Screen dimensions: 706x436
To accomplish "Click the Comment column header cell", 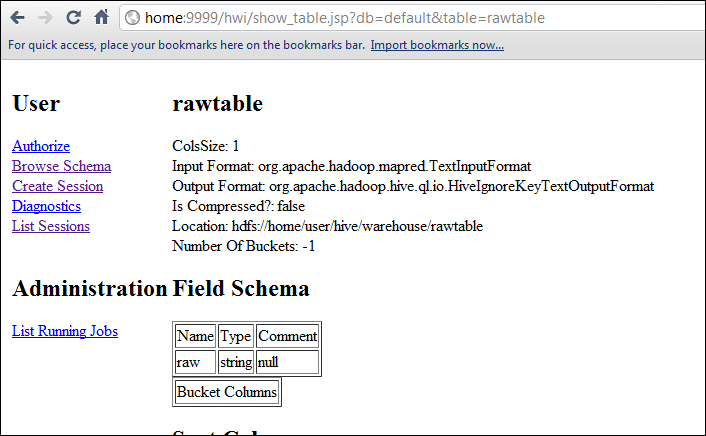I will tap(287, 336).
